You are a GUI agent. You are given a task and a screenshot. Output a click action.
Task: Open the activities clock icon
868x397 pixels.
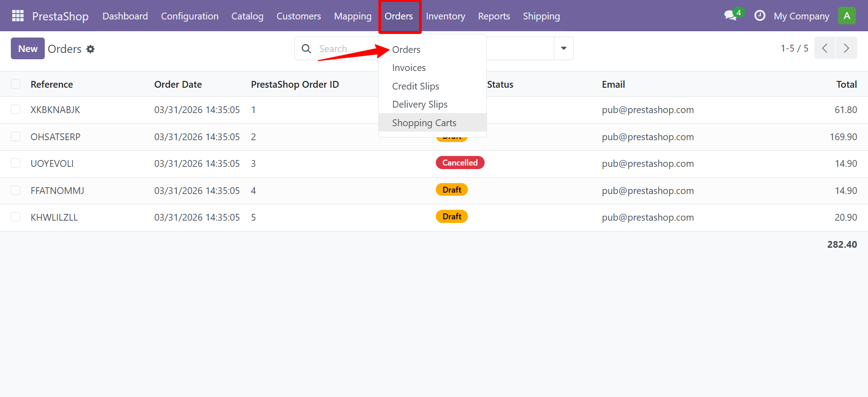(759, 16)
